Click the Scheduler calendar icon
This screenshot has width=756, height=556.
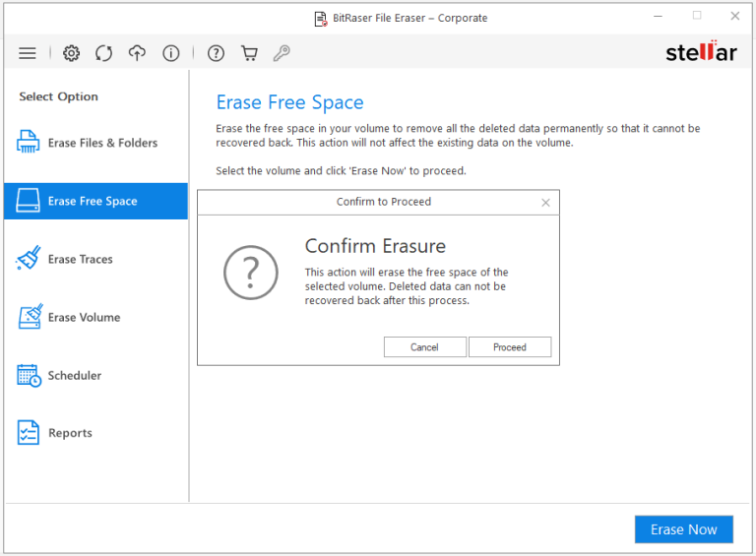point(29,375)
